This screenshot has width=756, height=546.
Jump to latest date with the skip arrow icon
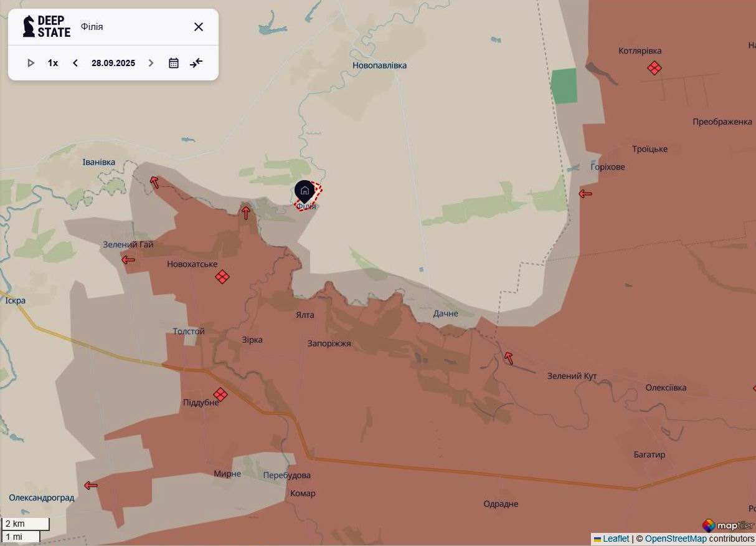coord(196,62)
